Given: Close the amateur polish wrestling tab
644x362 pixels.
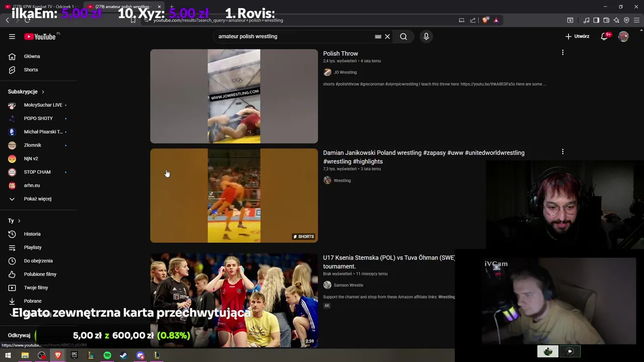Looking at the screenshot, I should (159, 7).
